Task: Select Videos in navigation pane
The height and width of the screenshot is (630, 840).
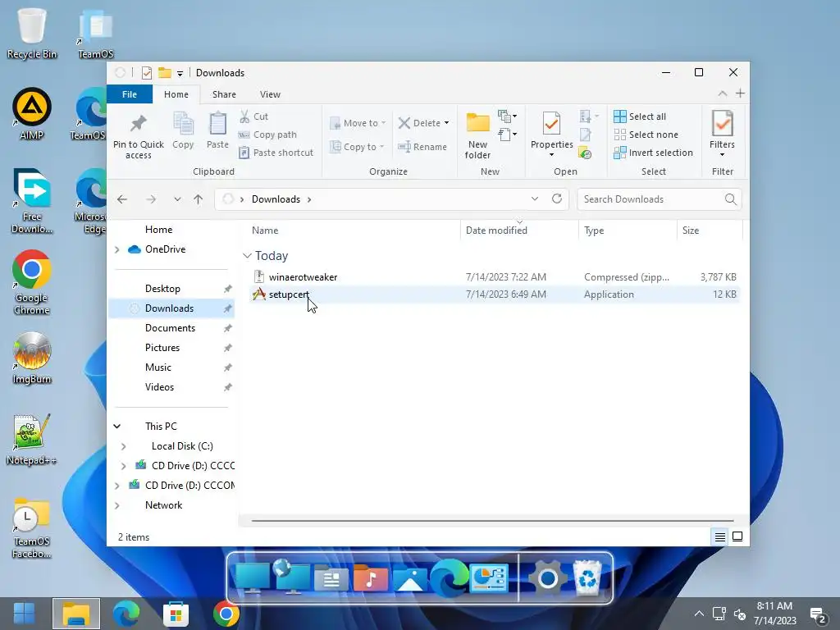Action: click(x=159, y=387)
